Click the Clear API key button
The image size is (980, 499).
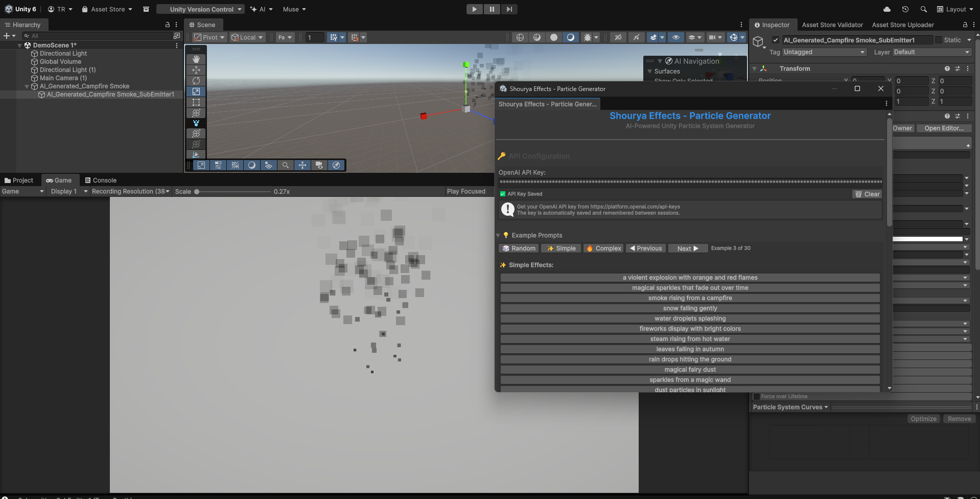(x=867, y=194)
